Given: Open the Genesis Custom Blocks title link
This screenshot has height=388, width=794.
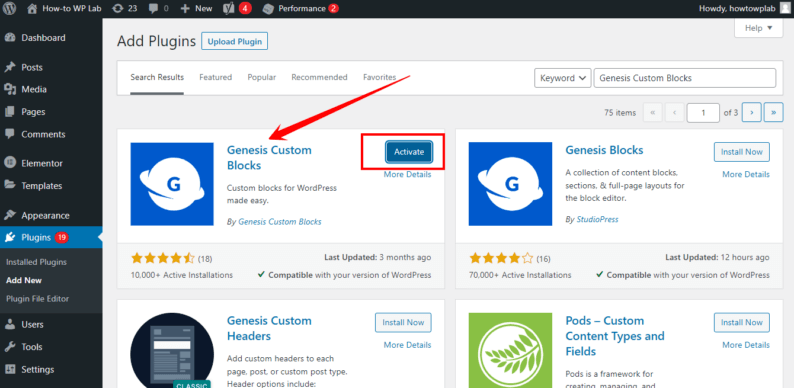Looking at the screenshot, I should click(x=269, y=158).
